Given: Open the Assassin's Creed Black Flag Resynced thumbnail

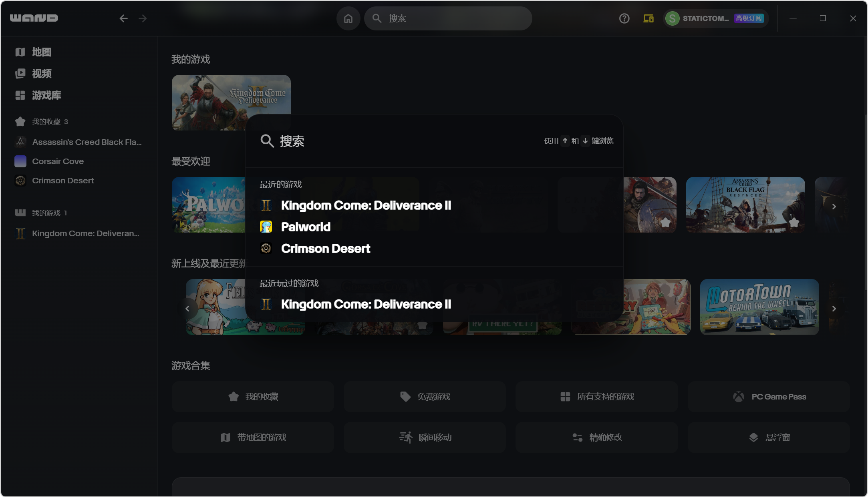Looking at the screenshot, I should click(745, 205).
